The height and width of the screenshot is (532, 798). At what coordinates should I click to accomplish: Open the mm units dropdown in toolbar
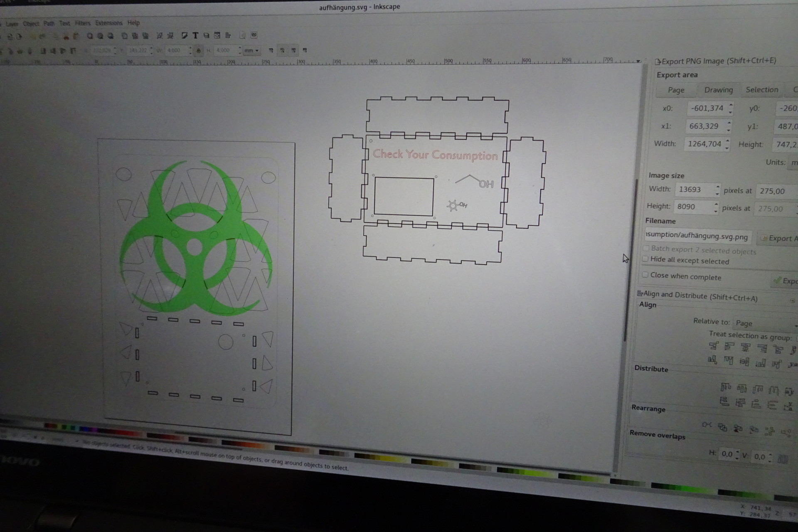coord(251,51)
